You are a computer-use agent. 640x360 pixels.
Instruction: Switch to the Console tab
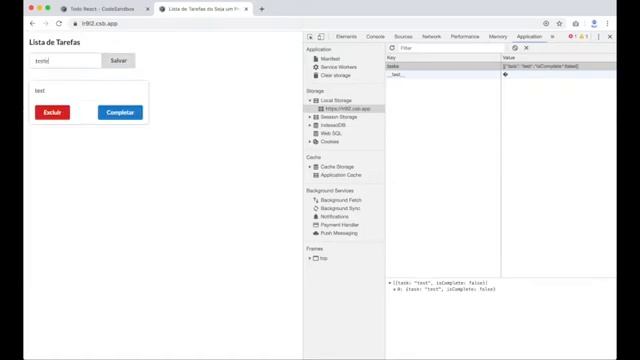[375, 37]
